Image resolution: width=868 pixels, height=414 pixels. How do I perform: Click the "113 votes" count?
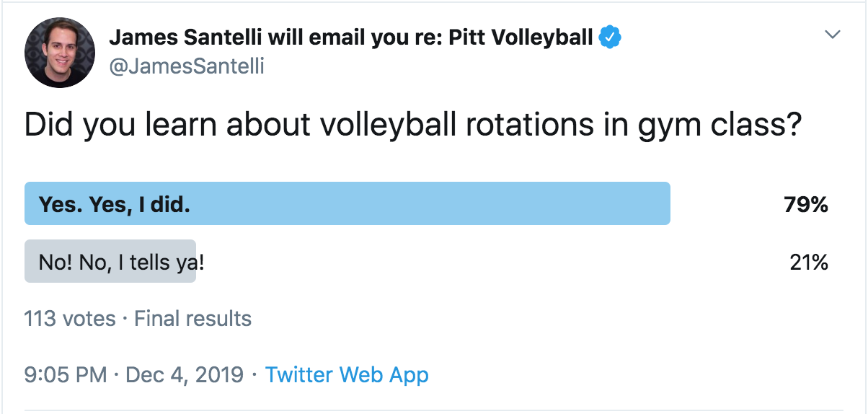pos(70,319)
